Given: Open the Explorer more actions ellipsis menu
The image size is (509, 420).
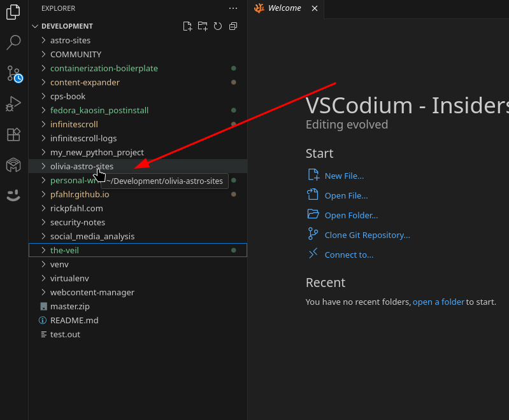Looking at the screenshot, I should coord(233,8).
